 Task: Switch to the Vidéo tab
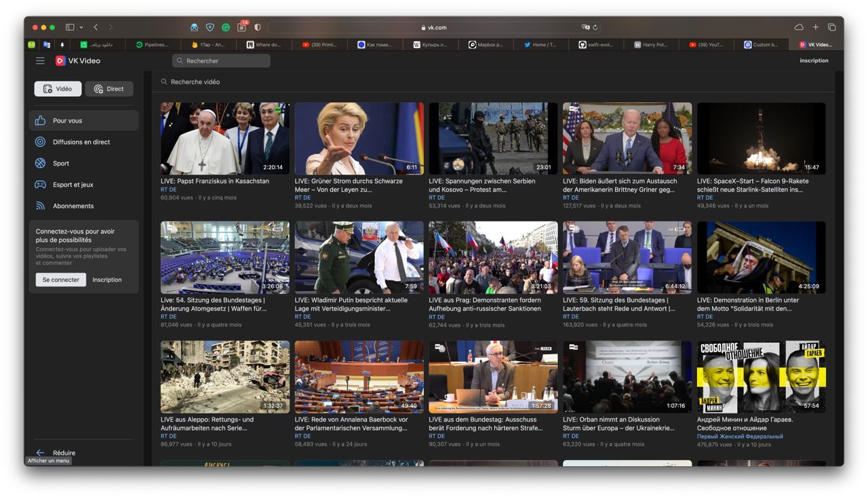pos(58,89)
